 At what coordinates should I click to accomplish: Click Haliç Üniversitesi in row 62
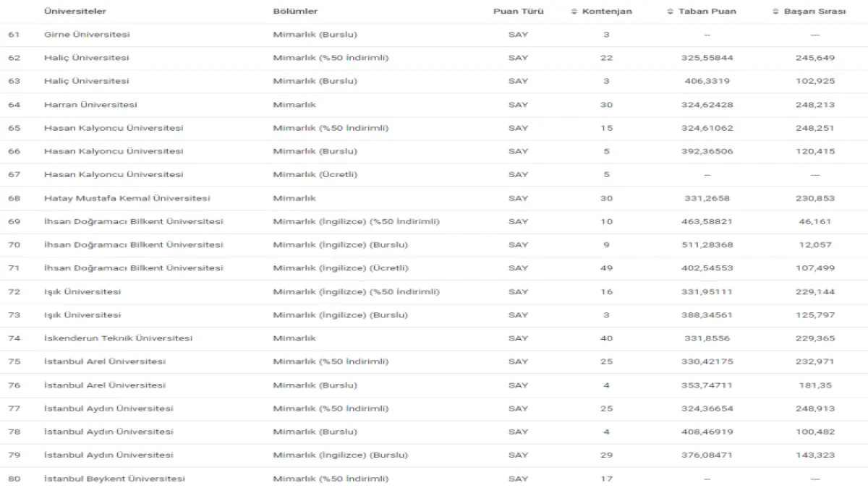tap(87, 58)
